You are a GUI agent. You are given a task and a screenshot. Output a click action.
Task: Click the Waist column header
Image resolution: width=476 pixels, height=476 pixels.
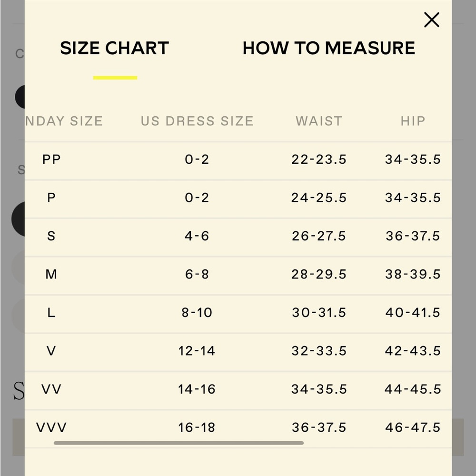point(319,121)
